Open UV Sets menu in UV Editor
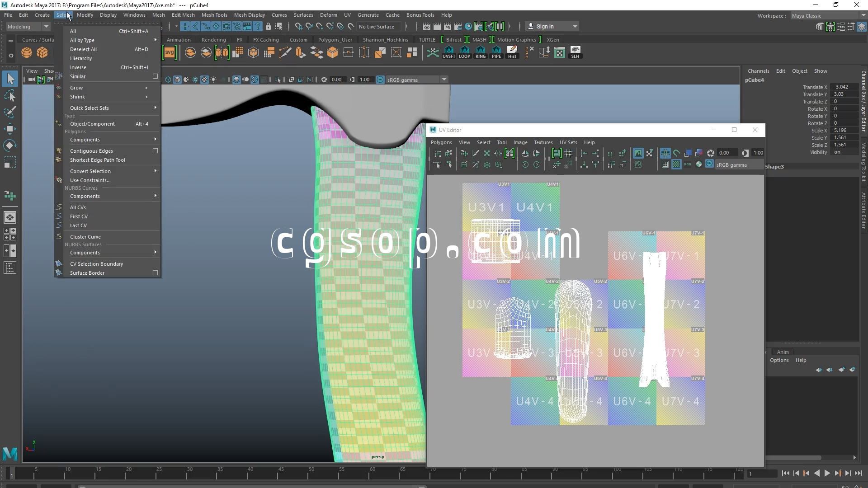 pyautogui.click(x=568, y=142)
